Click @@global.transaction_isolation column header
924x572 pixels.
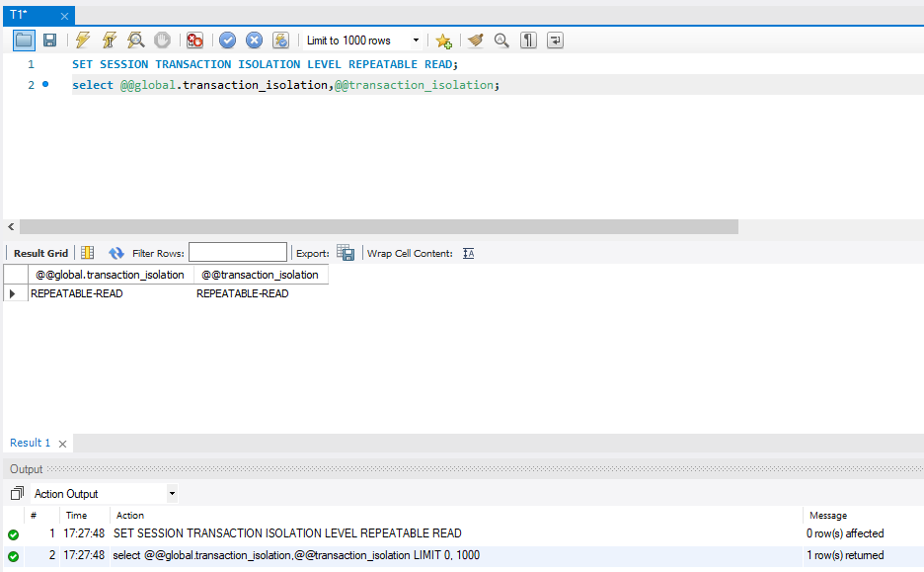pyautogui.click(x=111, y=275)
